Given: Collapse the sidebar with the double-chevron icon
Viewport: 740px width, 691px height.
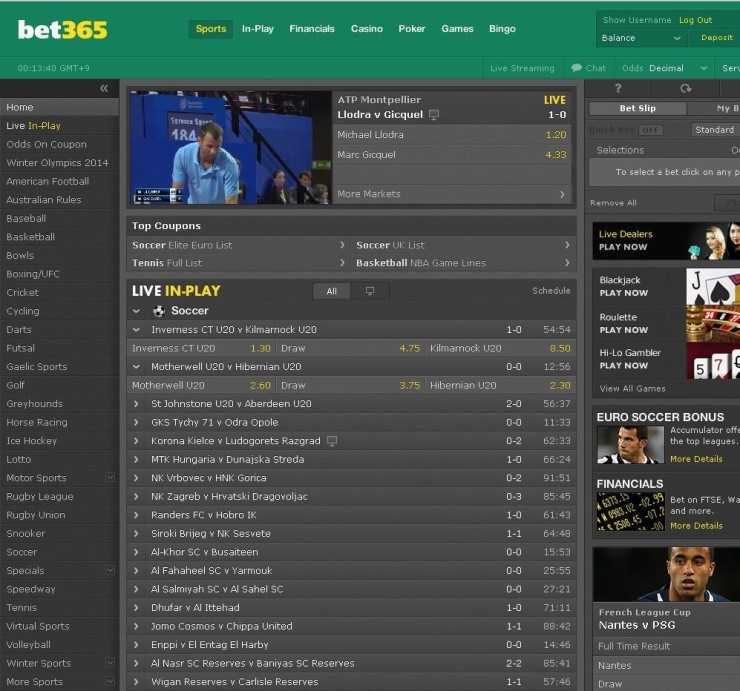Looking at the screenshot, I should pos(104,88).
